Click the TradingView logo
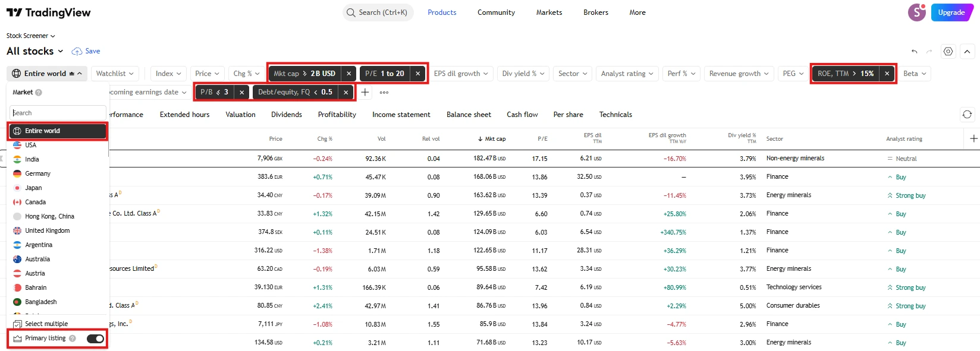This screenshot has height=351, width=980. 49,12
